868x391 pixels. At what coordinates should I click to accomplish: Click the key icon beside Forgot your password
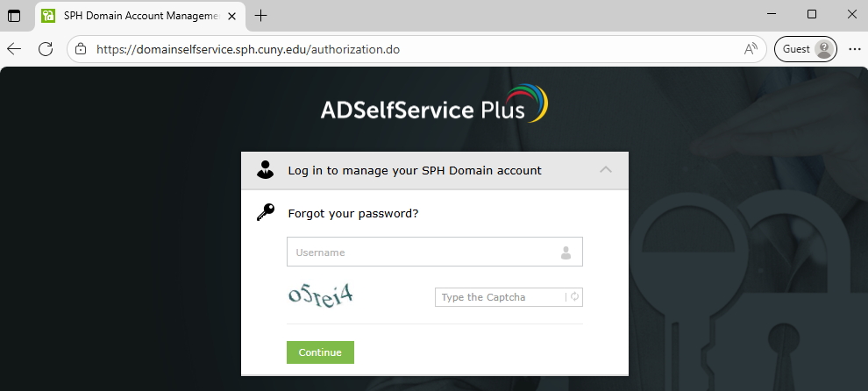266,213
